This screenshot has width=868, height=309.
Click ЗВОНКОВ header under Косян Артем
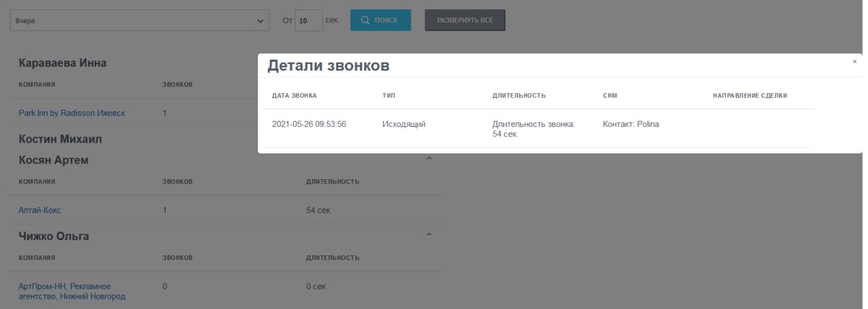(178, 182)
